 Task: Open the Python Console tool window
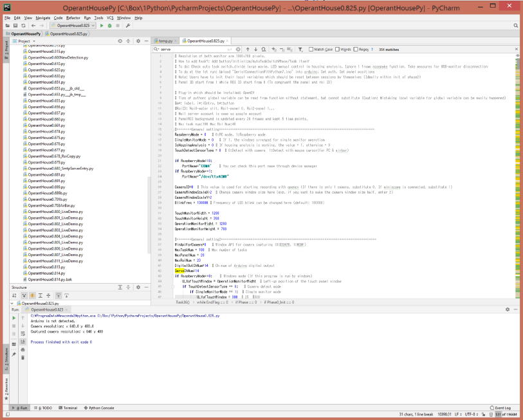click(x=99, y=408)
